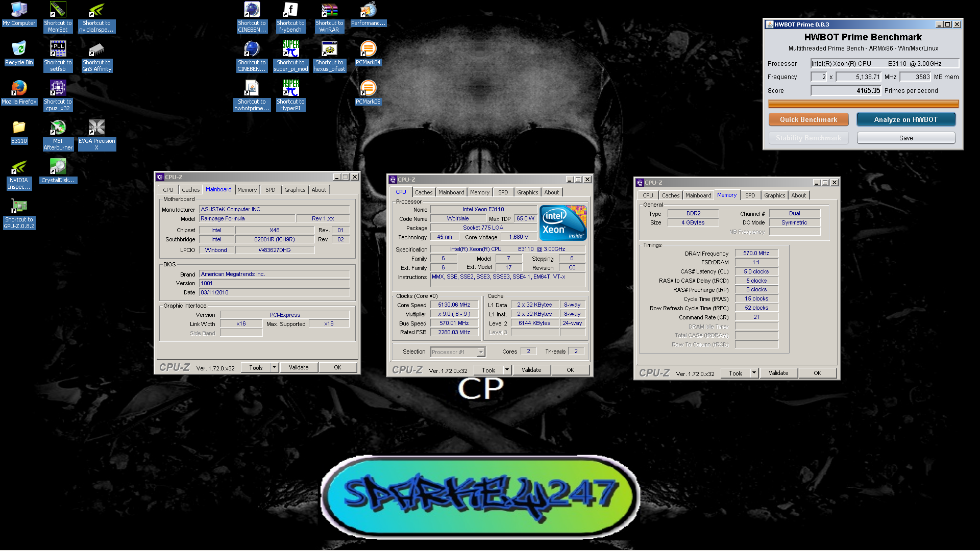The image size is (980, 551).
Task: Launch MemSet shortcut
Action: (58, 17)
